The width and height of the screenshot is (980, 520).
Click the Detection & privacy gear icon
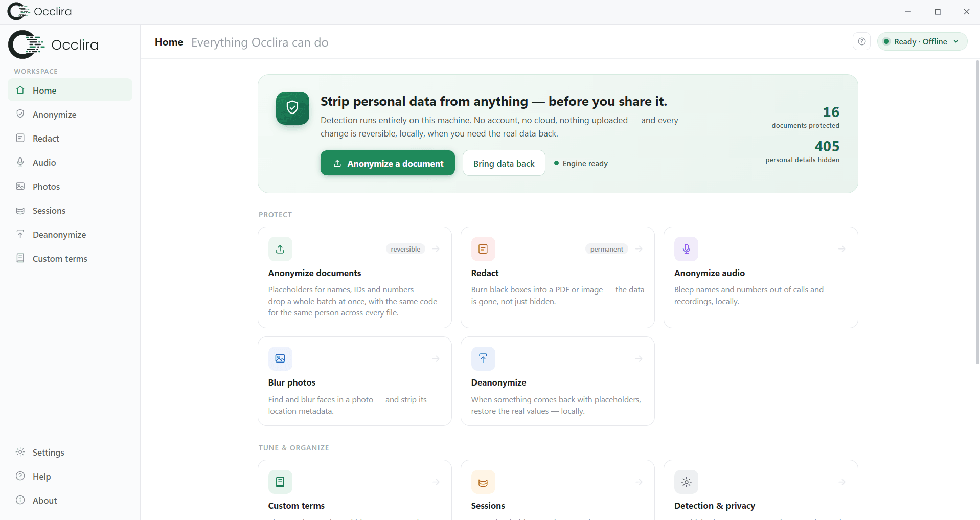[687, 482]
